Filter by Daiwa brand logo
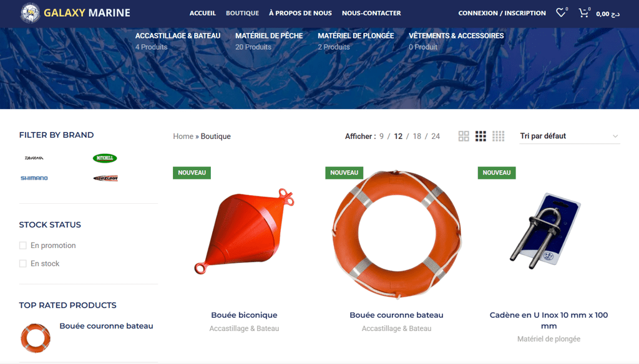Screen dimensions: 639x364 34,158
